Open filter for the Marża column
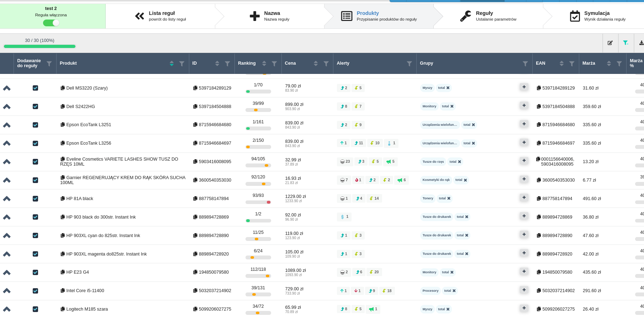This screenshot has height=317, width=644. [x=619, y=64]
